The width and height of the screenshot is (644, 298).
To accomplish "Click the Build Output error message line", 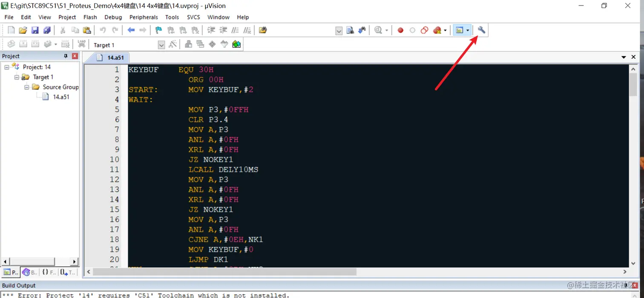I will [x=146, y=295].
